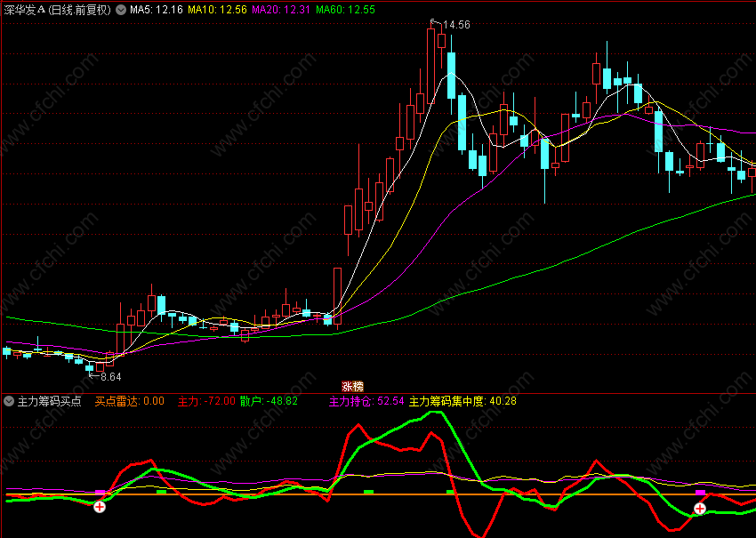Expand the 主力筹码买点 indicator dropdown arrow

(x=9, y=401)
